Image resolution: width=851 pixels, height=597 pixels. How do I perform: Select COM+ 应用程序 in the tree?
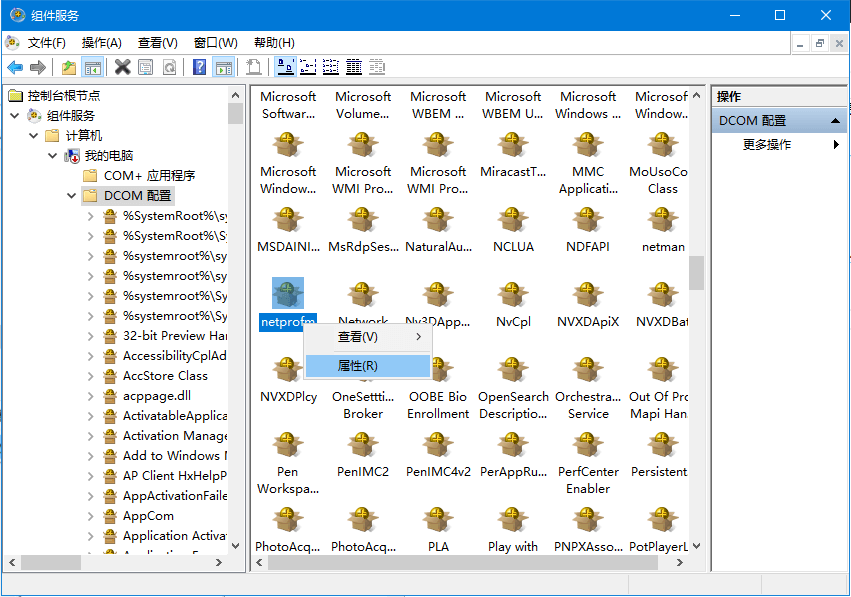(x=149, y=176)
